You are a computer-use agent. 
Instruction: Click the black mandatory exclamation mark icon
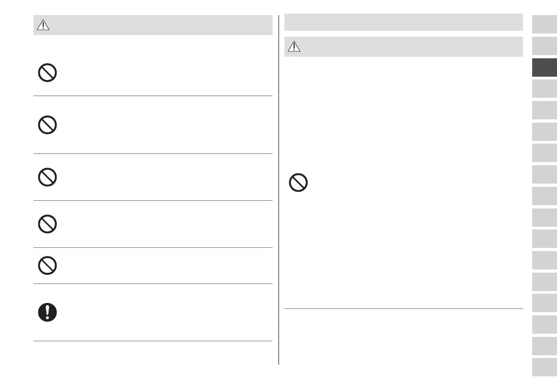point(47,312)
